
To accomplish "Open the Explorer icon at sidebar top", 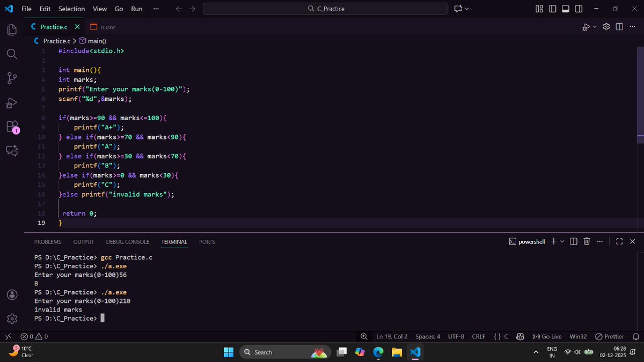I will (x=12, y=29).
